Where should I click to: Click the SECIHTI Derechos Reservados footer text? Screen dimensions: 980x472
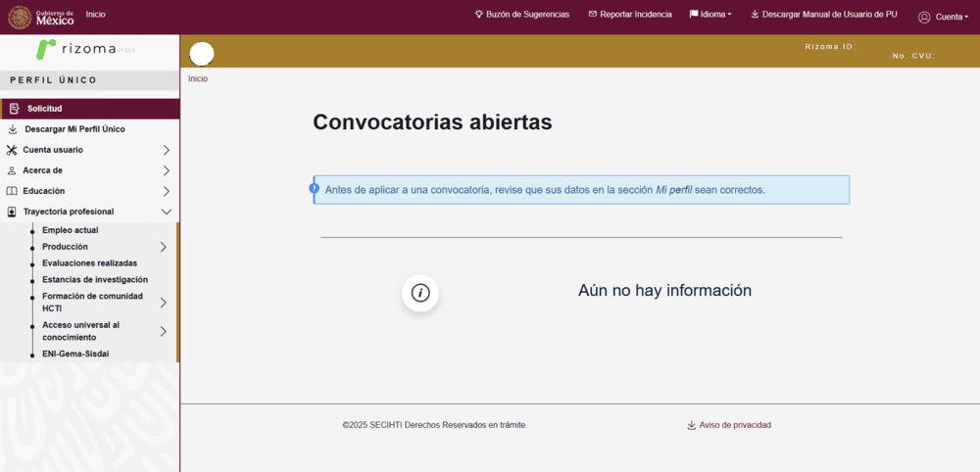(434, 425)
